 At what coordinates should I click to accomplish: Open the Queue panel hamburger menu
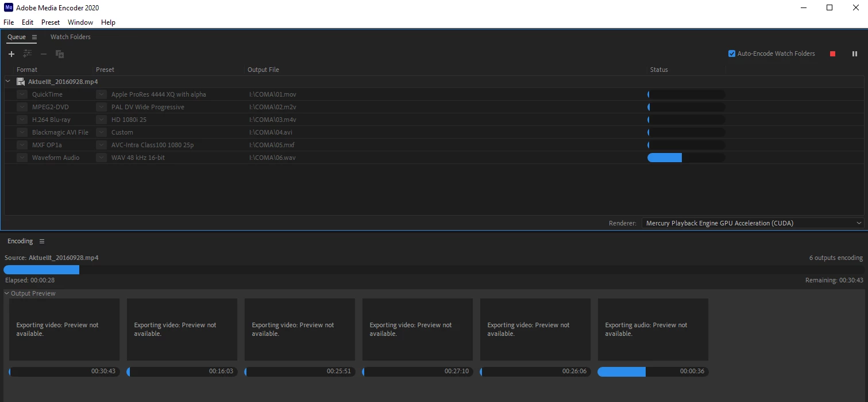pos(34,37)
